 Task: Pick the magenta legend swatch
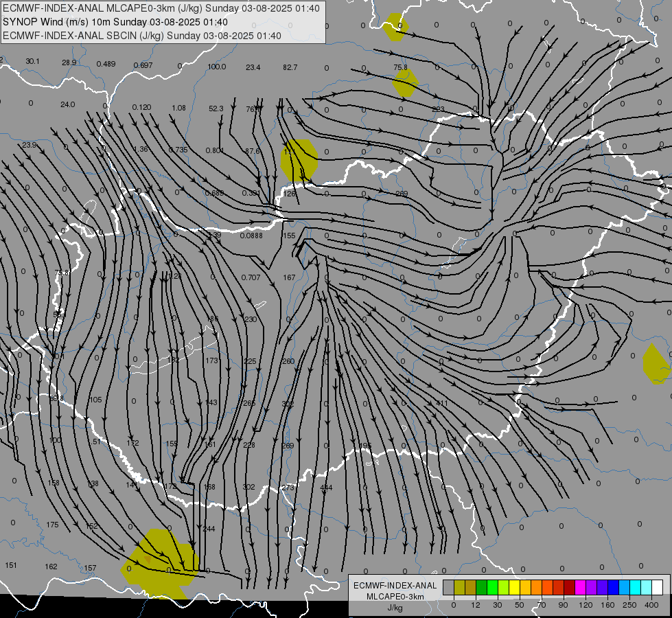click(x=580, y=587)
